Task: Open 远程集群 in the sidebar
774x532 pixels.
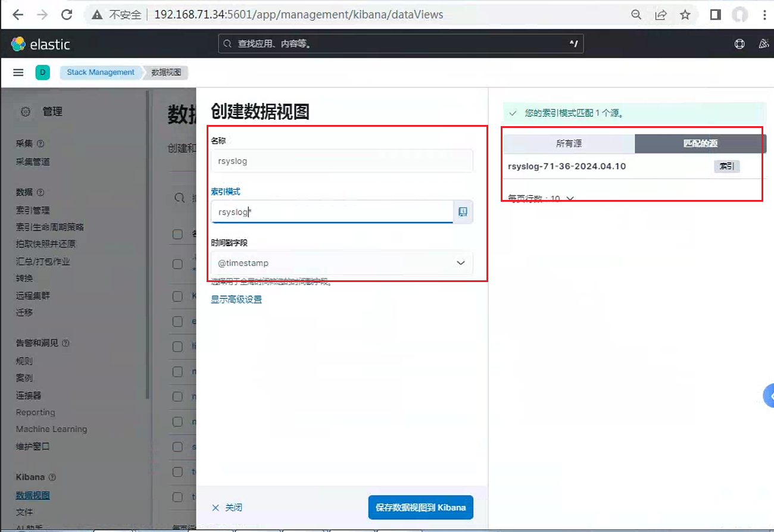Action: [x=33, y=295]
